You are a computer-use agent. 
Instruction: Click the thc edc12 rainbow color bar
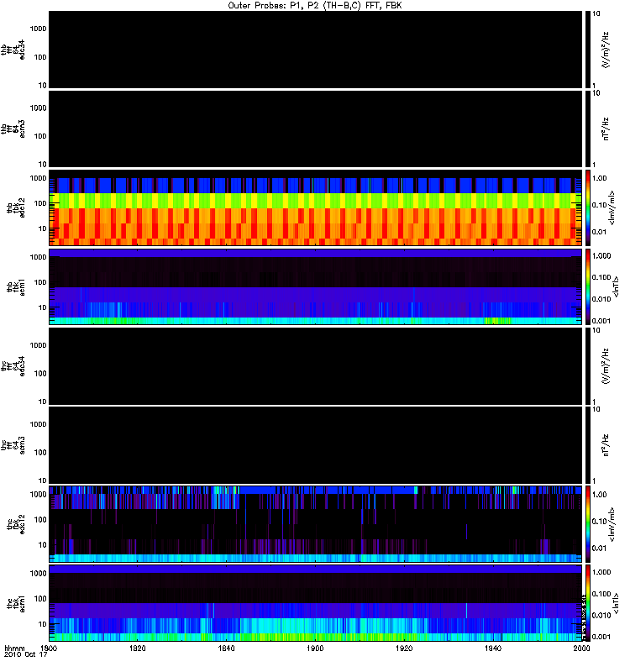click(x=588, y=523)
